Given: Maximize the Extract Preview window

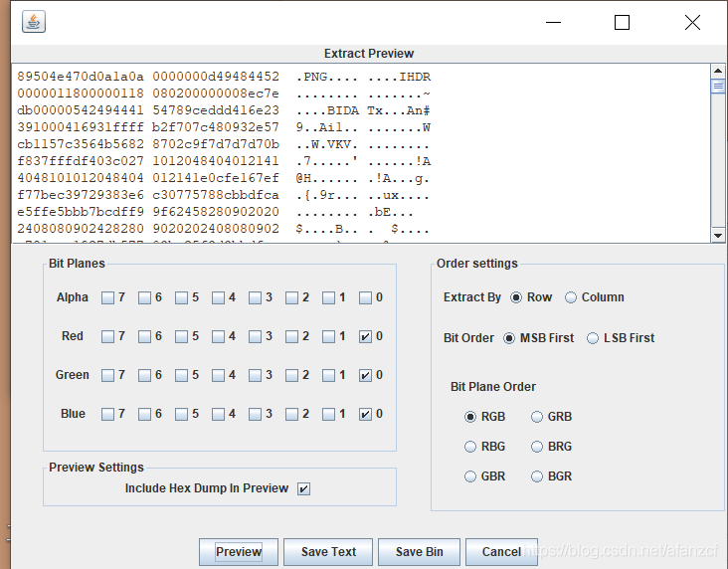Looking at the screenshot, I should pyautogui.click(x=622, y=22).
